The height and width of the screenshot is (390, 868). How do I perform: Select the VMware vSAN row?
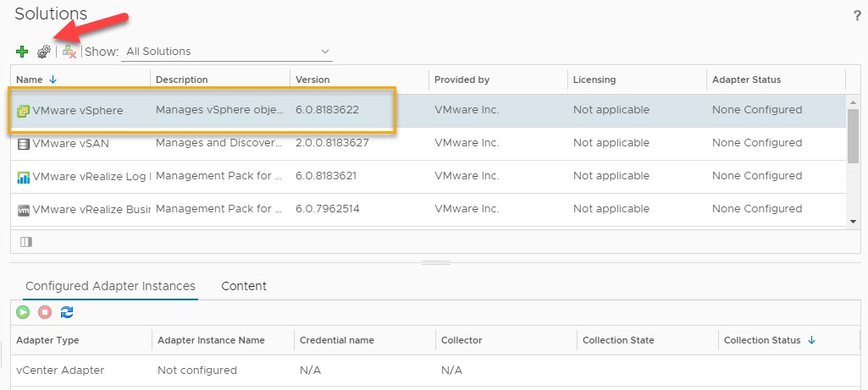pos(71,143)
